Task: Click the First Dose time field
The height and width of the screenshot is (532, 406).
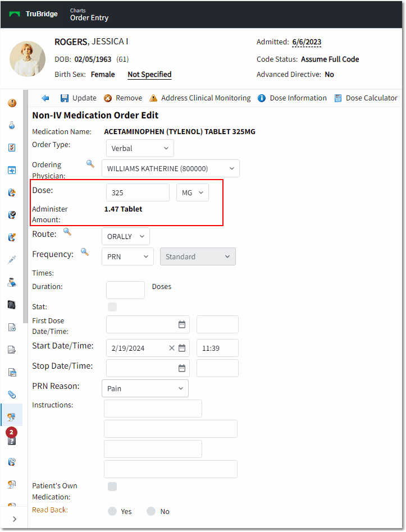Action: point(217,324)
